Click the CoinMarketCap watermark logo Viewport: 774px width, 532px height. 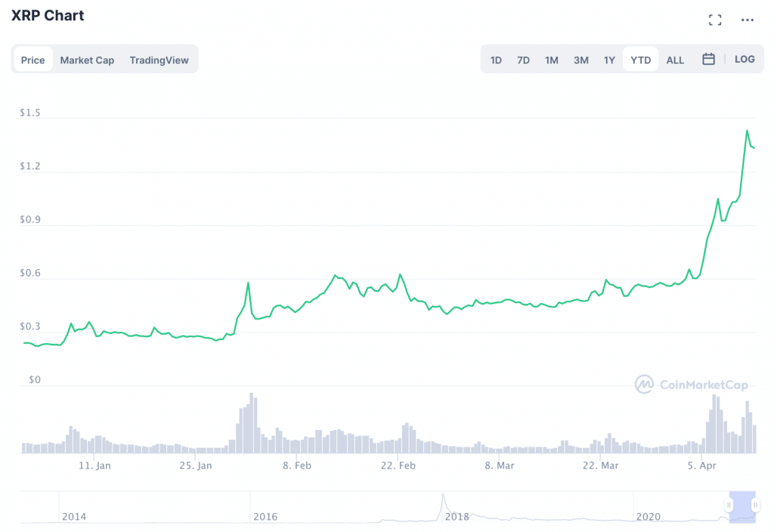[692, 385]
